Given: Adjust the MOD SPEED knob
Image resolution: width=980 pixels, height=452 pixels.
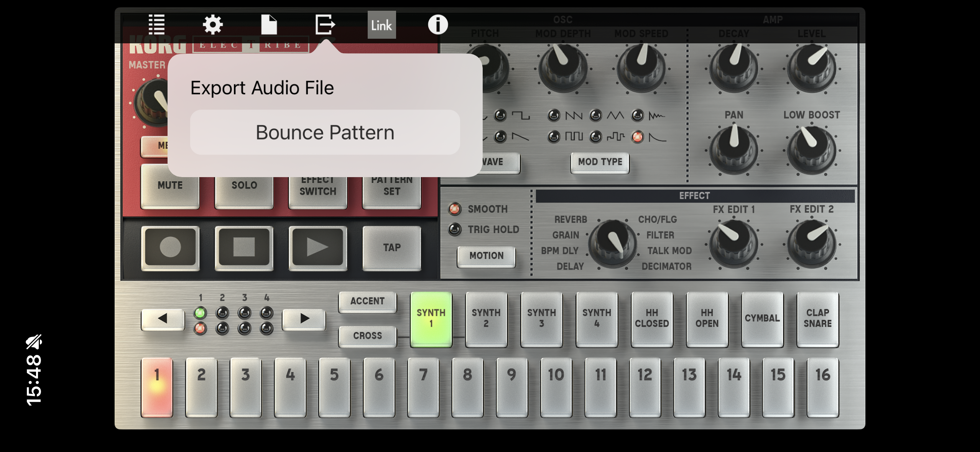Looking at the screenshot, I should point(641,68).
